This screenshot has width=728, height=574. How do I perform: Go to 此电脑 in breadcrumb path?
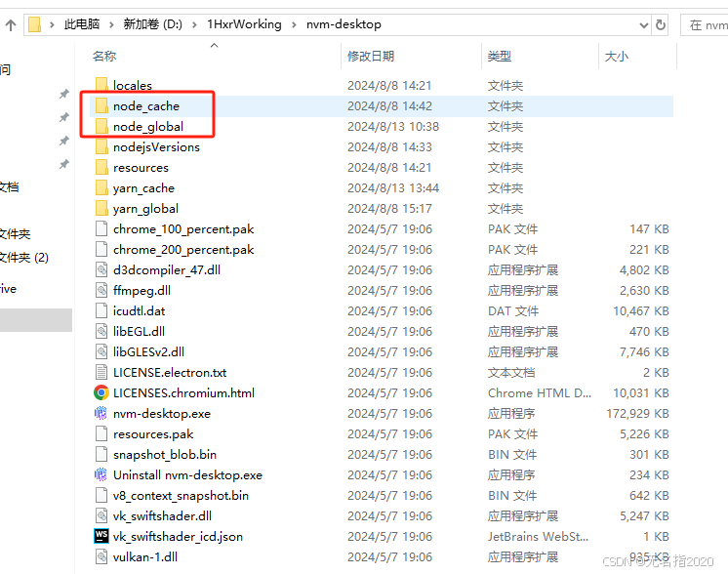[82, 24]
